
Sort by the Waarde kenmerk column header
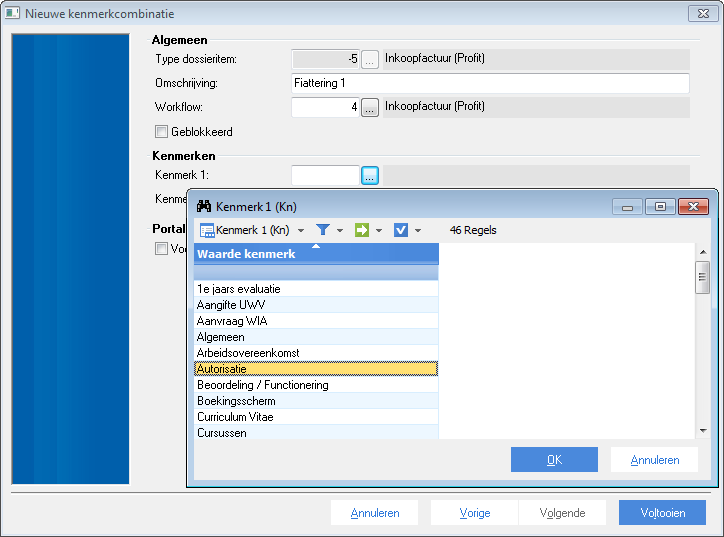point(316,254)
